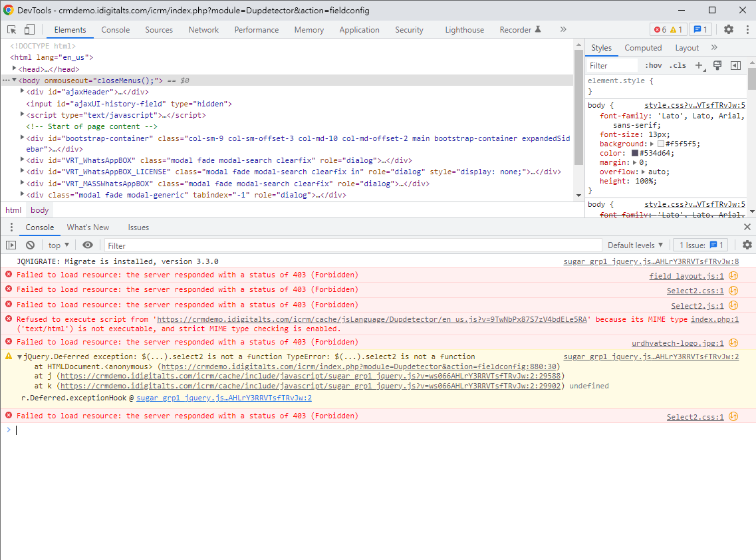The height and width of the screenshot is (560, 756).
Task: Expand the head element node
Action: [14, 69]
